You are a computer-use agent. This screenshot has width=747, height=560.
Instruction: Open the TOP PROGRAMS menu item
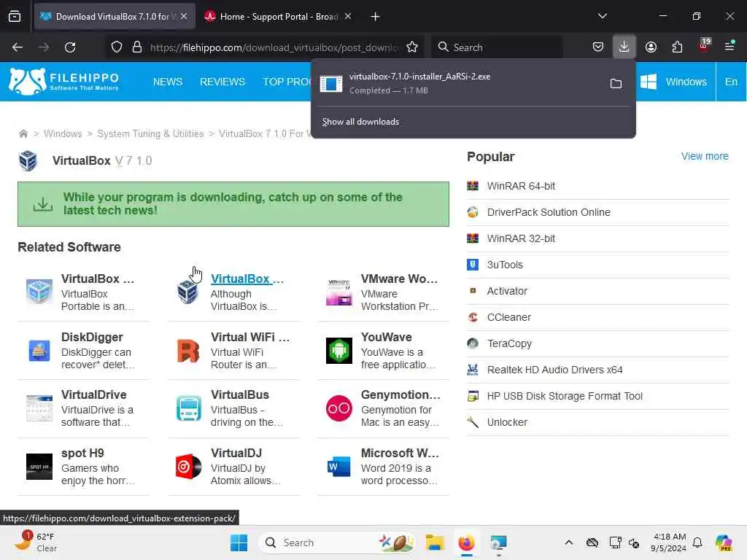point(287,82)
